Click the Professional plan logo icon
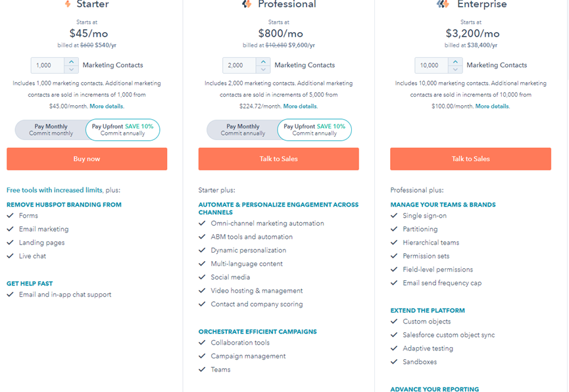The image size is (569, 392). coord(247,5)
